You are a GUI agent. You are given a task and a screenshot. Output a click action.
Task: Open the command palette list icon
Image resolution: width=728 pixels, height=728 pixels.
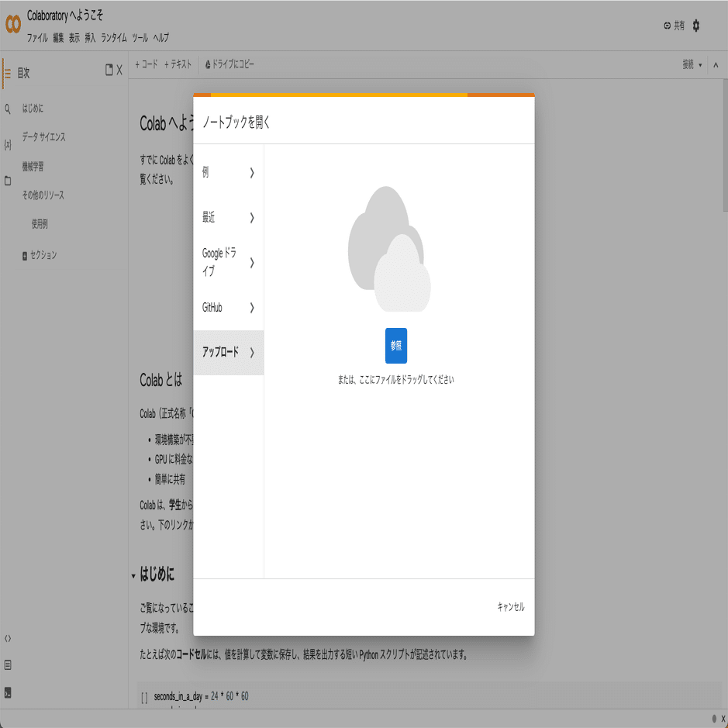[x=8, y=665]
